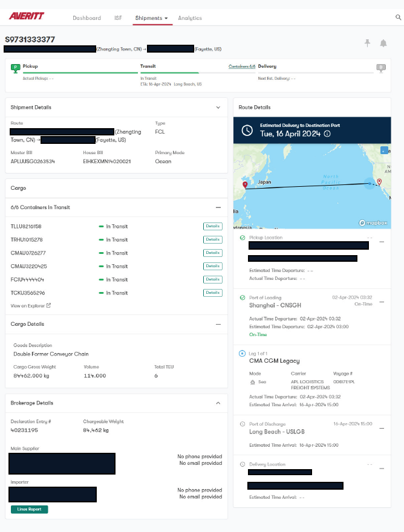Click declaration entry number 40231195
404x532 pixels.
point(24,430)
